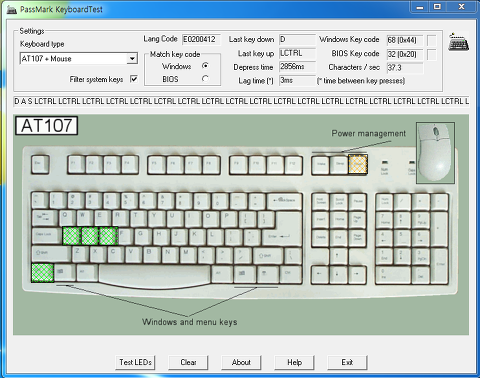Click the left Shift key on keyboard image
Screen dimensions: 480x378
[x=51, y=255]
